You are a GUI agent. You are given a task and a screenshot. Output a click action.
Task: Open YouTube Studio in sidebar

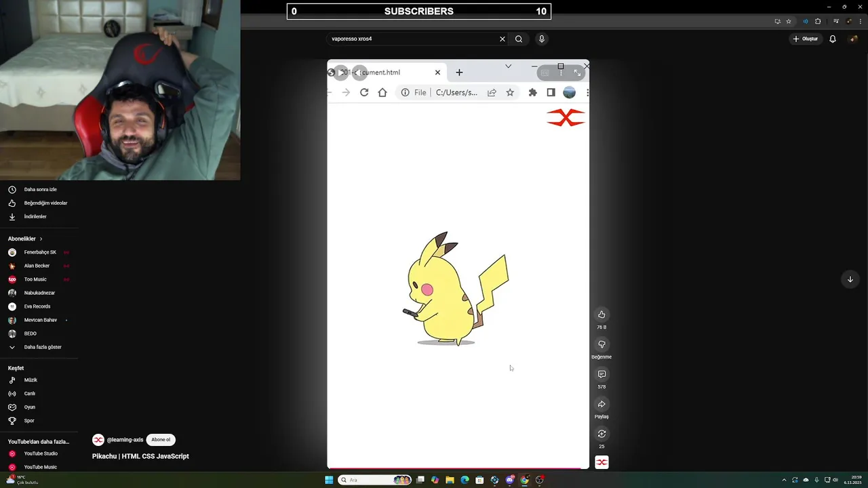click(39, 453)
